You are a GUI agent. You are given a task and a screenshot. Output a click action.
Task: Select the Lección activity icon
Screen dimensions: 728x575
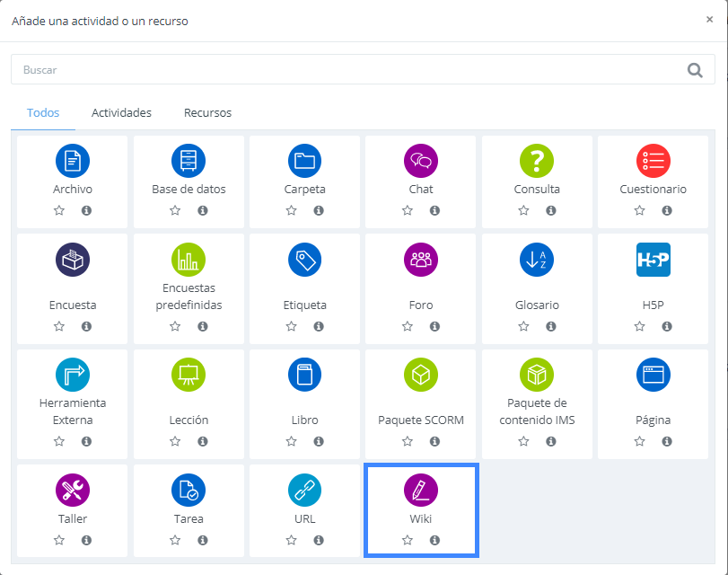point(189,374)
